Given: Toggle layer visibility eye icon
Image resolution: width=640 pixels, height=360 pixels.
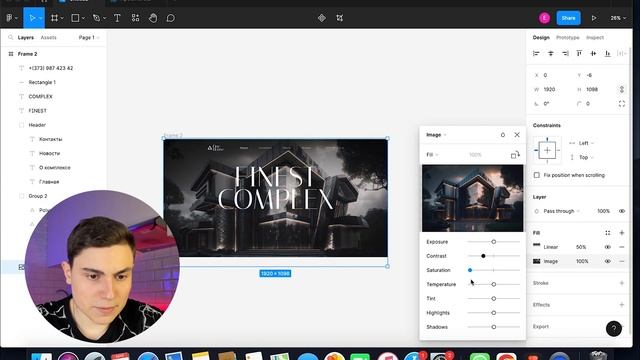Looking at the screenshot, I should [x=622, y=211].
